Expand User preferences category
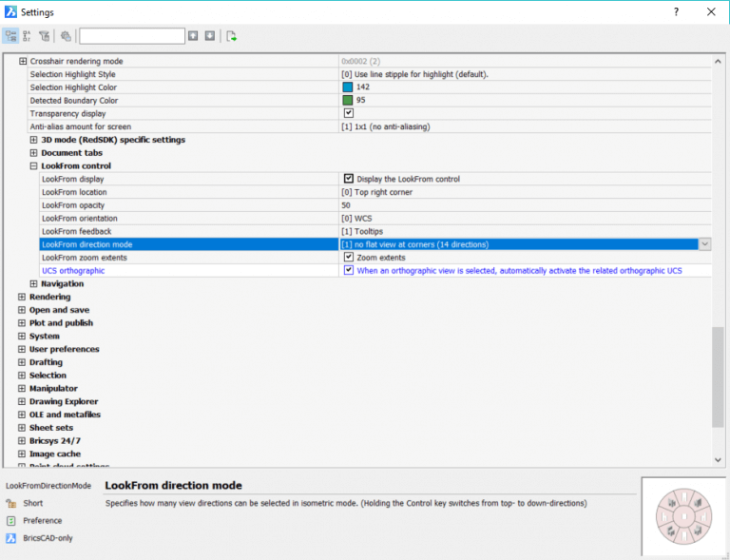The image size is (730, 560). click(22, 349)
